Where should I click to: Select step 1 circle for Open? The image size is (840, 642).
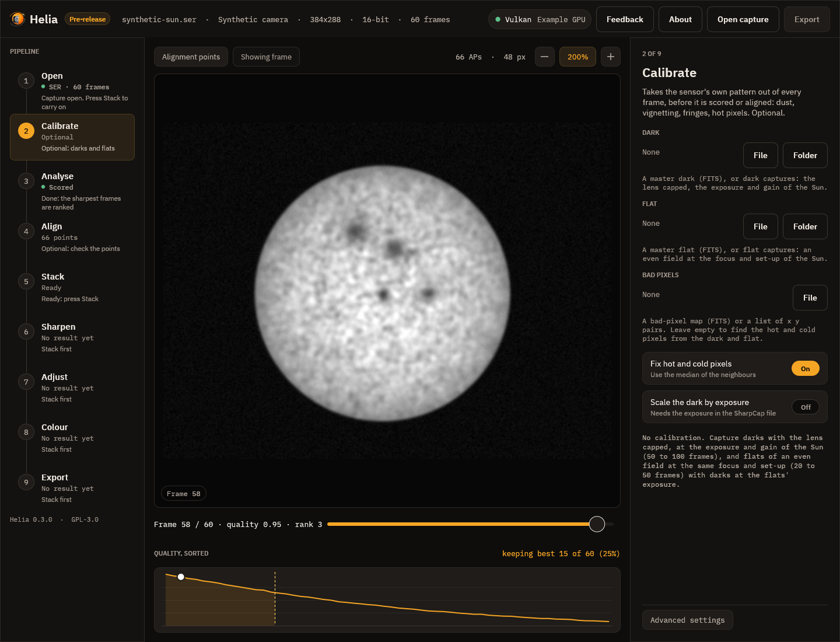tap(26, 81)
